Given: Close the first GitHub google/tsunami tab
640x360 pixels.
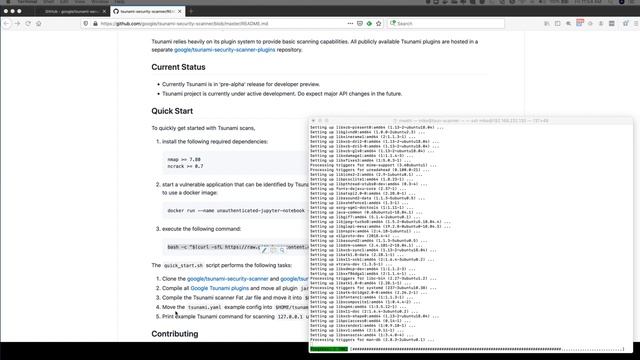Looking at the screenshot, I should point(104,11).
